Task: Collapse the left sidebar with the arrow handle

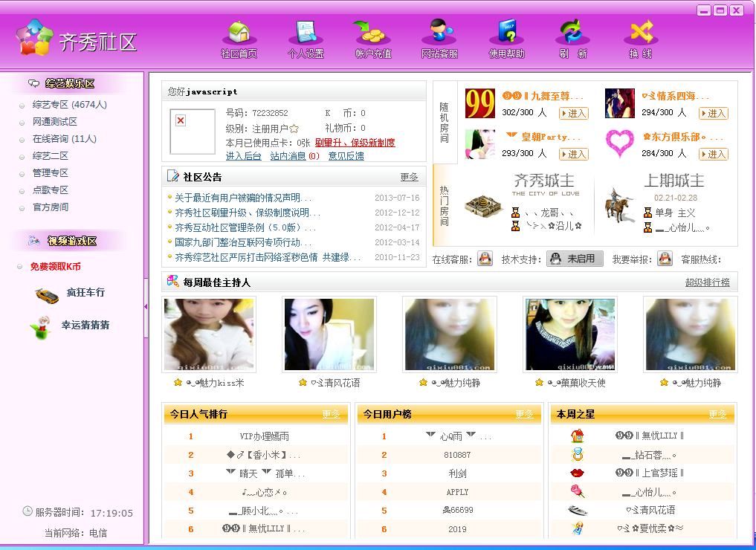Action: tap(146, 306)
